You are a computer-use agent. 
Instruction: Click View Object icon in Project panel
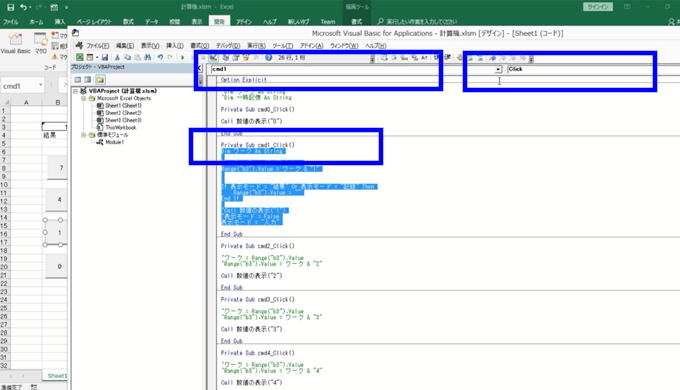click(x=88, y=80)
